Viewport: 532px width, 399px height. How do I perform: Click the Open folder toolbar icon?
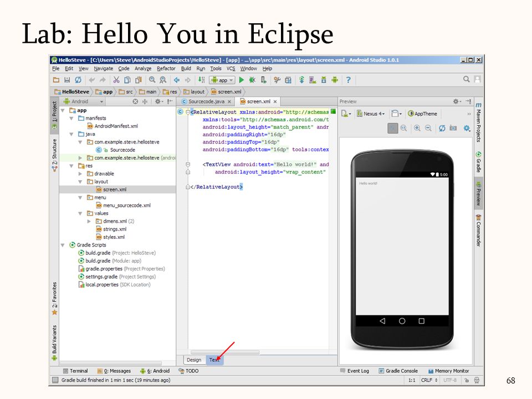point(56,80)
